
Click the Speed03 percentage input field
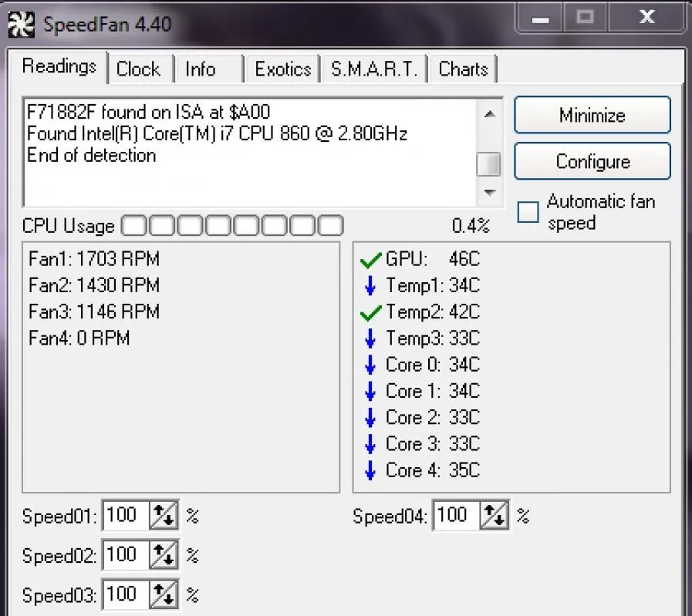(125, 595)
